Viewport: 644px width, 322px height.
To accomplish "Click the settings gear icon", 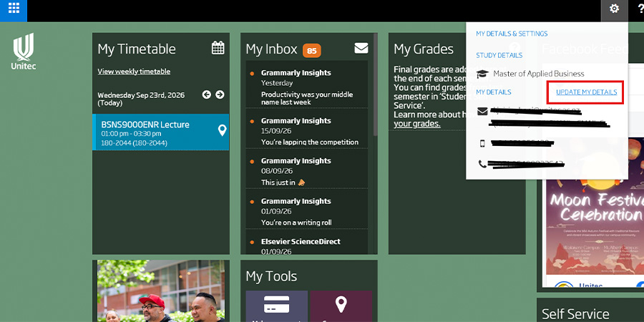I will click(x=614, y=9).
